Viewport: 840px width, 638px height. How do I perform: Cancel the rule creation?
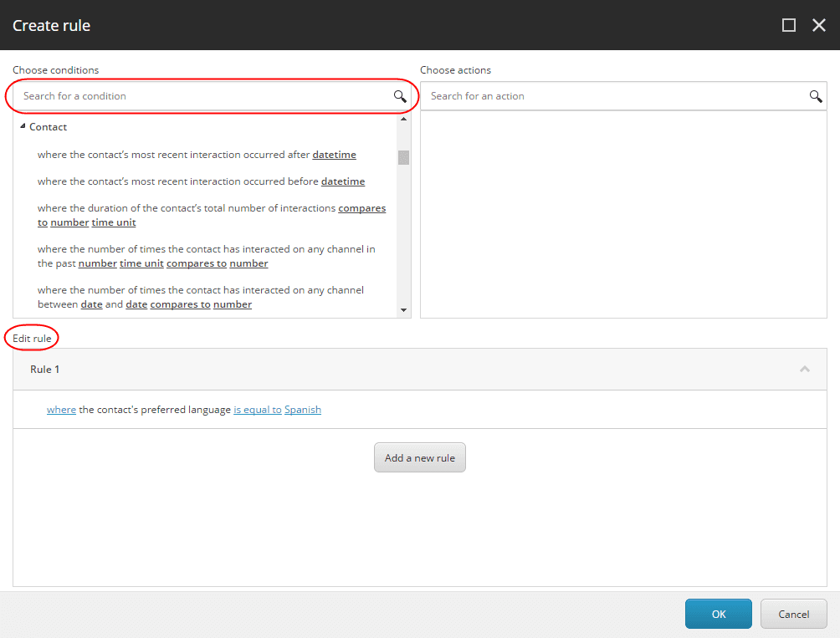point(793,614)
